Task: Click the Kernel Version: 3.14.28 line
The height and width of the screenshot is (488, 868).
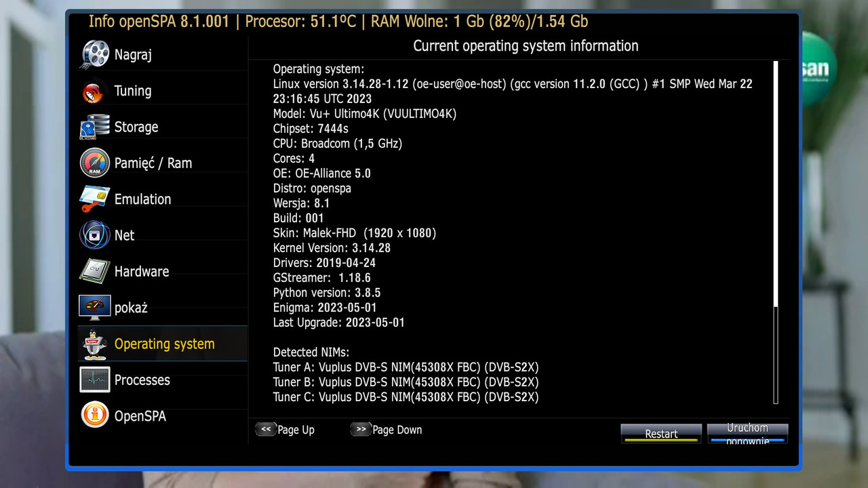Action: click(x=332, y=248)
